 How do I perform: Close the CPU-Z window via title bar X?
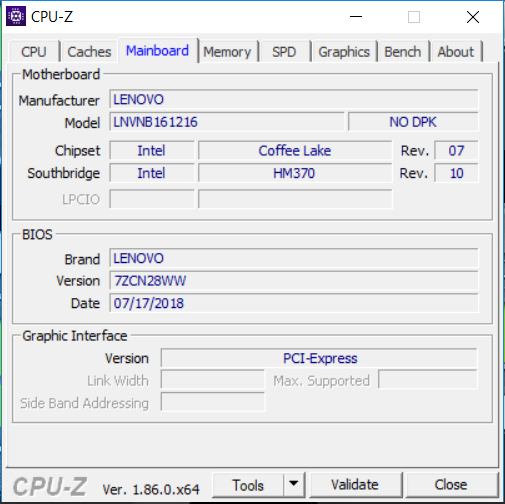point(473,17)
